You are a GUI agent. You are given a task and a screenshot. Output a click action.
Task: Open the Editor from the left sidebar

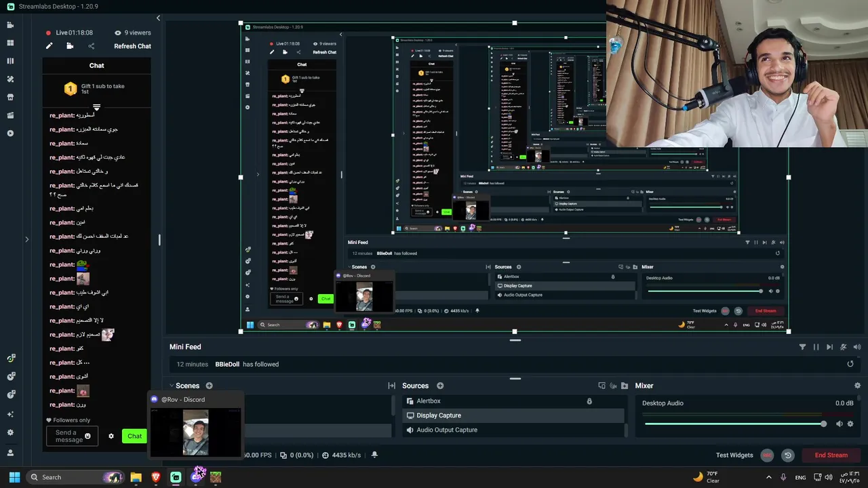10,25
